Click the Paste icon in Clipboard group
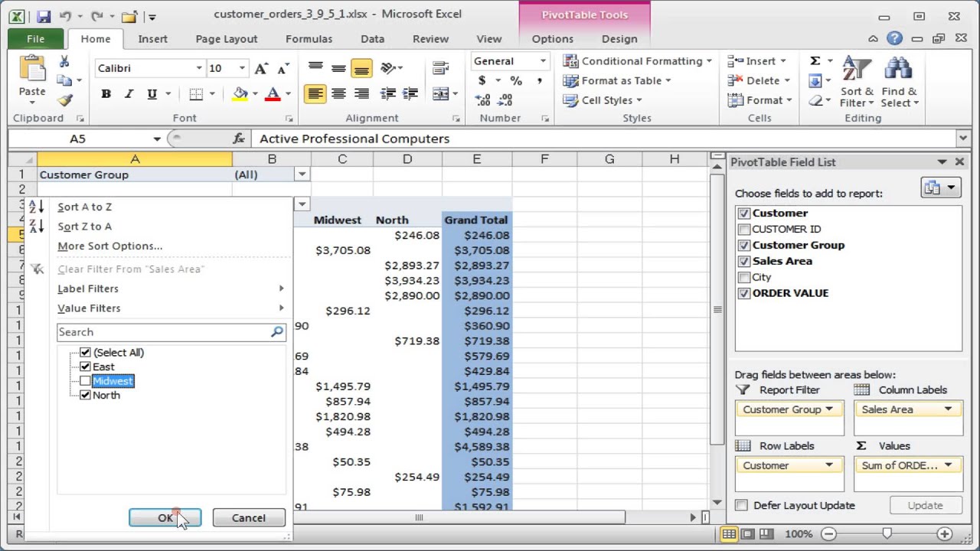 pyautogui.click(x=32, y=70)
